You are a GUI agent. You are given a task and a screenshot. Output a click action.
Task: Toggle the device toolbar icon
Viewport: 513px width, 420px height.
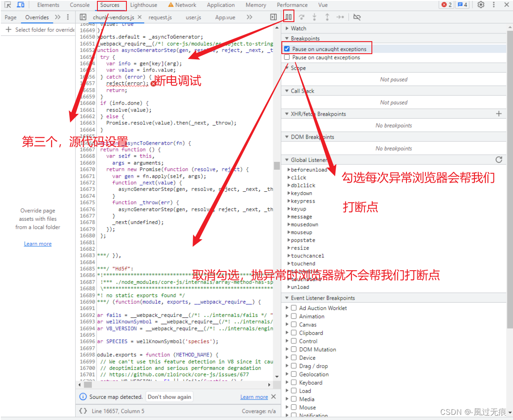(21, 5)
